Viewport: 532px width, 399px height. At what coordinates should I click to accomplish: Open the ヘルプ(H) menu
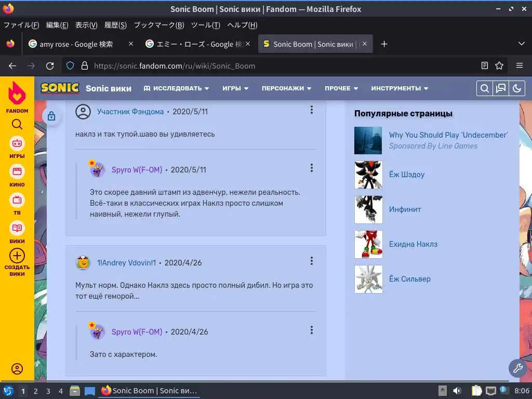click(242, 25)
